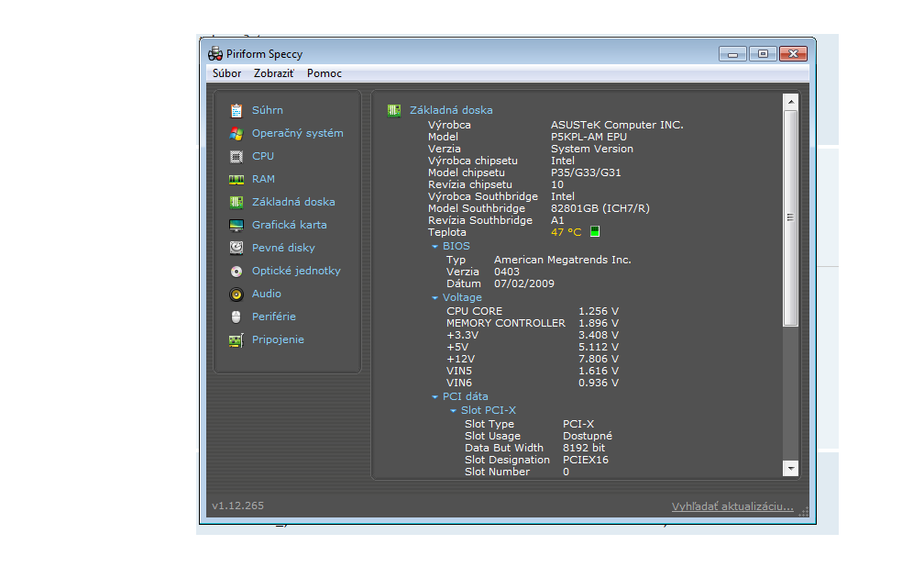Collapse the PCI dáta group
Viewport: 924px width, 578px height.
tap(434, 397)
